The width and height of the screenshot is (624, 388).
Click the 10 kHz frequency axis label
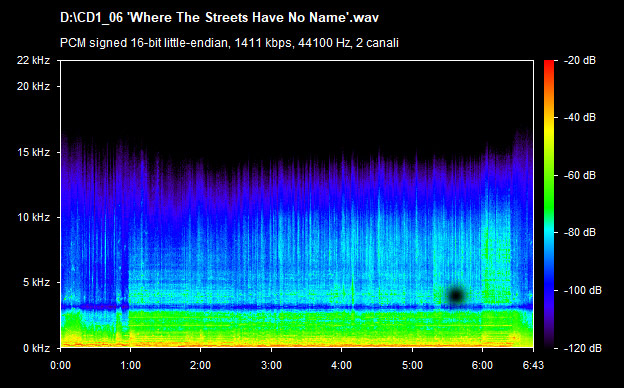tap(33, 218)
